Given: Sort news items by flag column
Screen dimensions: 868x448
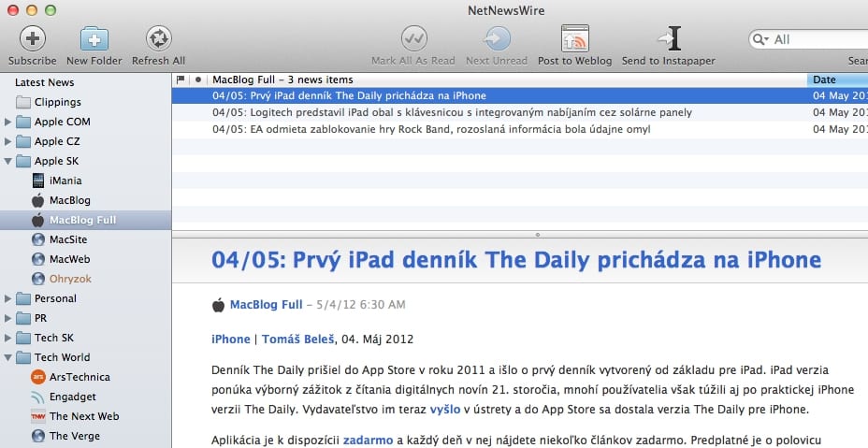Looking at the screenshot, I should pos(181,79).
